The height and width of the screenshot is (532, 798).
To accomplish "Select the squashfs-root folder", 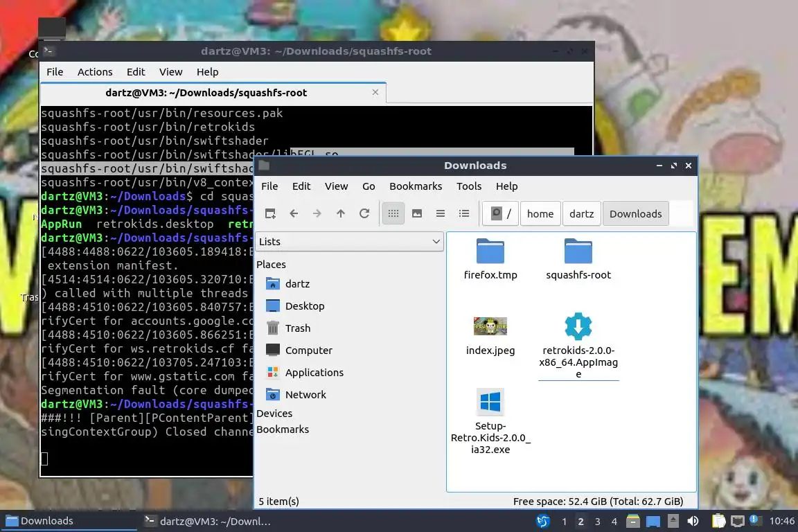I will tap(578, 259).
